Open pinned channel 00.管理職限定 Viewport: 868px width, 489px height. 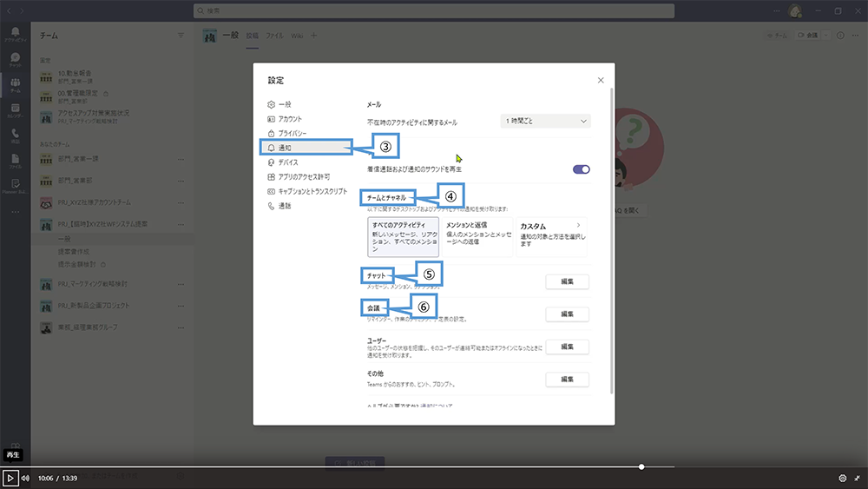tap(111, 97)
